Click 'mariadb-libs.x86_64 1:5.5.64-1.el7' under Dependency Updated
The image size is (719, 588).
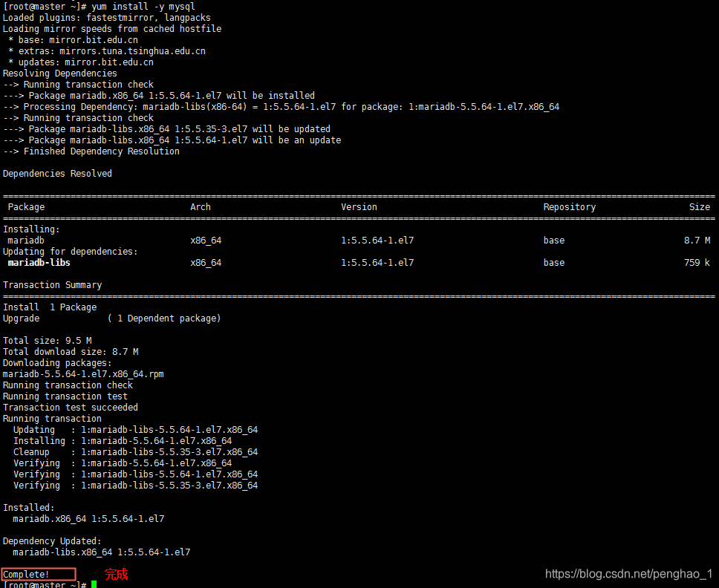coord(101,552)
